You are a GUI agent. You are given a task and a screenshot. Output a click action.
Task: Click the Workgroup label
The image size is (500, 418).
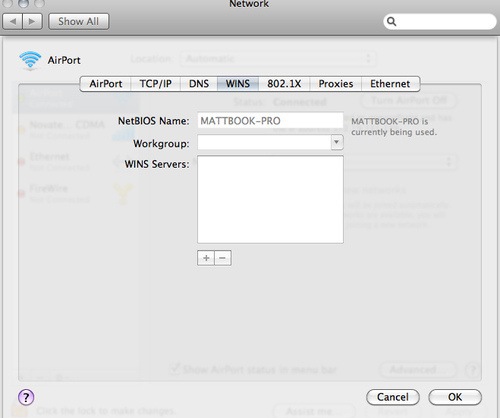[161, 144]
